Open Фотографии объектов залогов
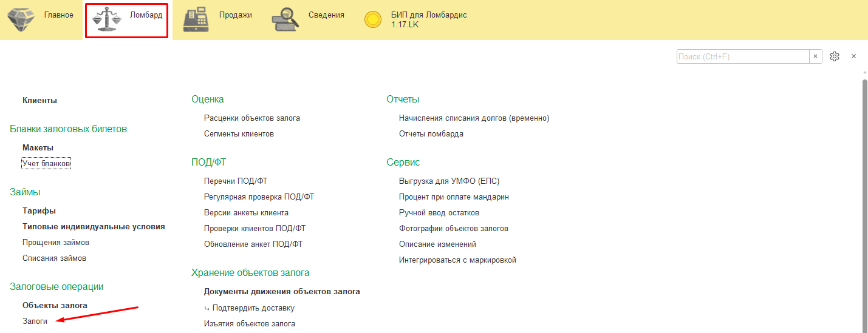 click(x=454, y=228)
